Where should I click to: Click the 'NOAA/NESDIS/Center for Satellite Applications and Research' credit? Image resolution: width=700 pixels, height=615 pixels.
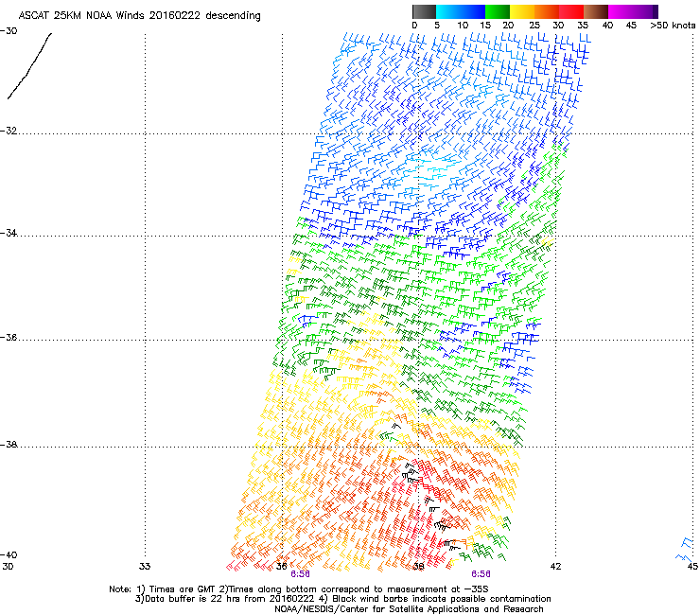(409, 609)
